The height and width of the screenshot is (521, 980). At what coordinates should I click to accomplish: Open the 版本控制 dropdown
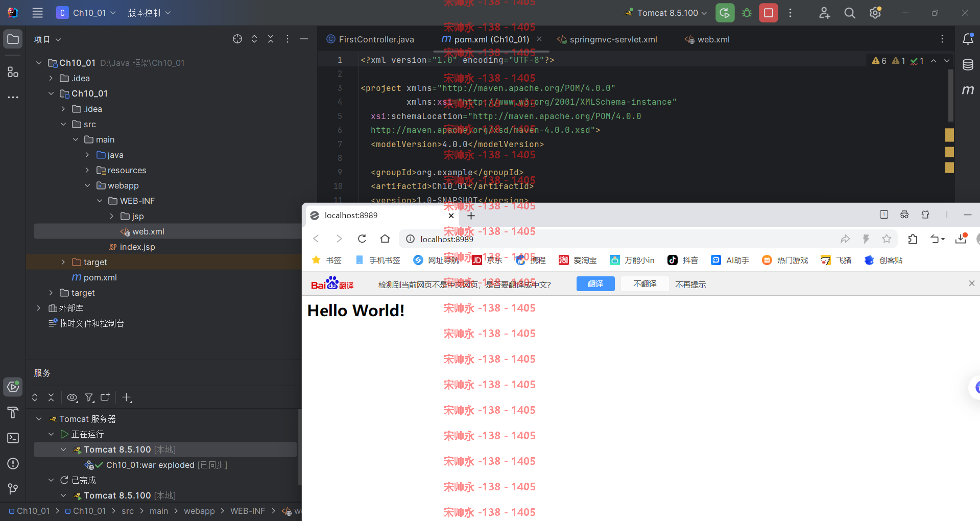(x=149, y=13)
